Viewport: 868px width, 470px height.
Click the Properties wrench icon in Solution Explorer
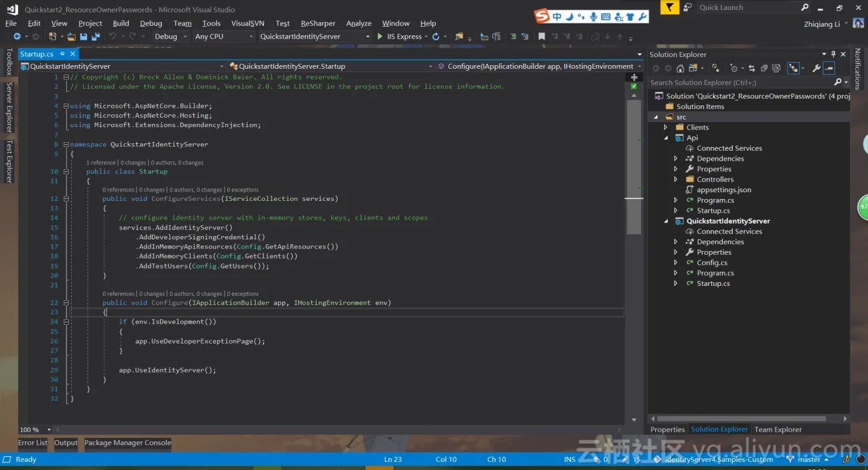coord(817,68)
